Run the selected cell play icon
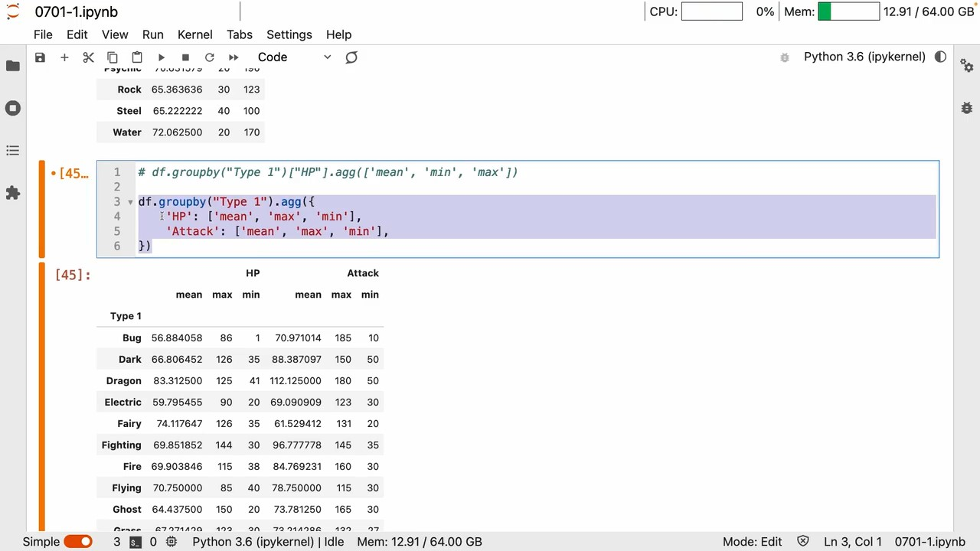This screenshot has width=980, height=551. (x=162, y=57)
